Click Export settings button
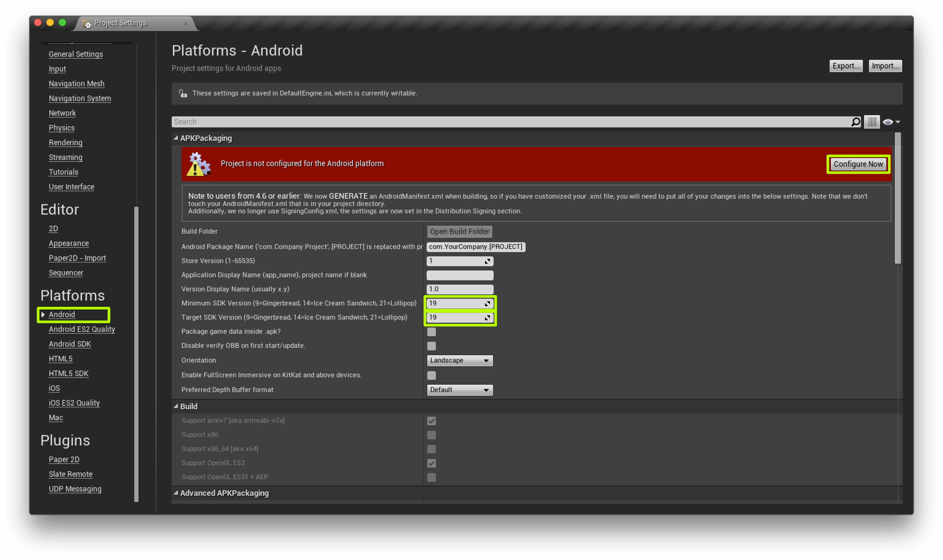 click(845, 65)
